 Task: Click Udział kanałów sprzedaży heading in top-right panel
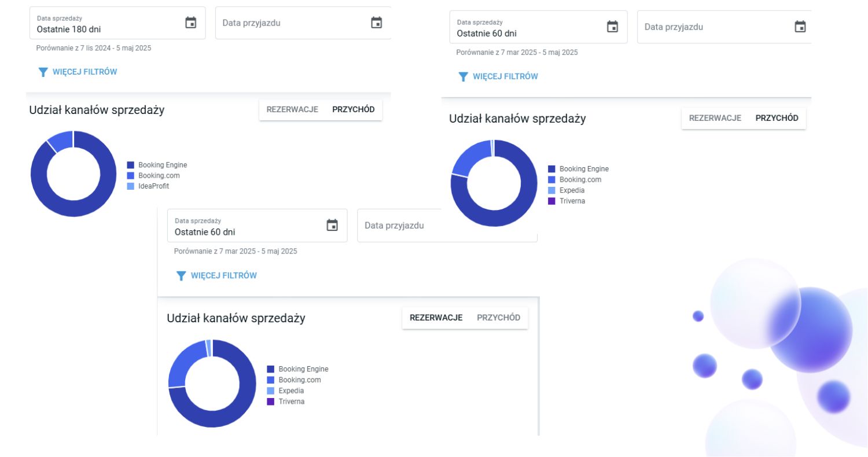coord(517,119)
